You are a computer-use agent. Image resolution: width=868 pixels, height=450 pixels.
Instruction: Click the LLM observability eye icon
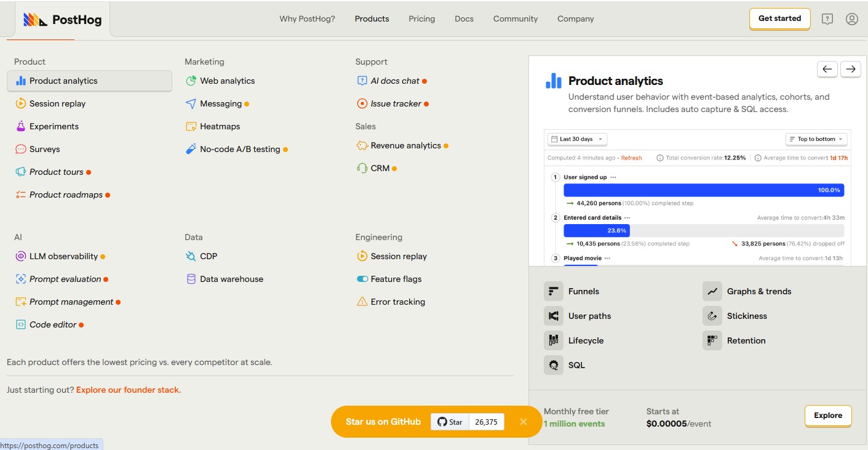click(21, 256)
